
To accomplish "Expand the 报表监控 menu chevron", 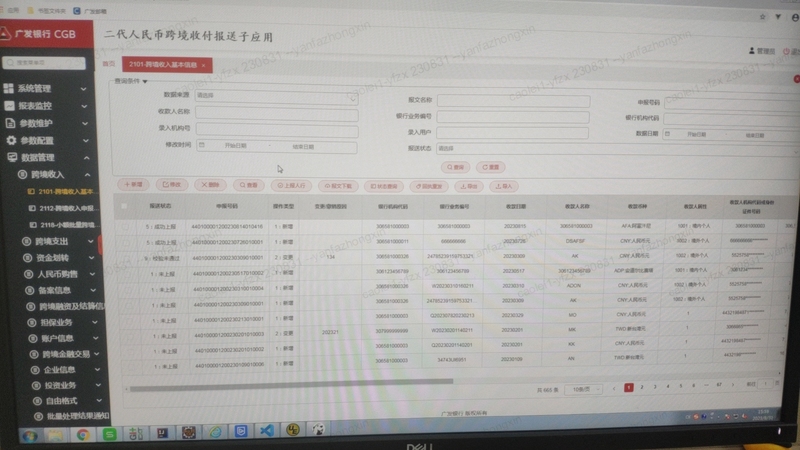I will coord(84,106).
